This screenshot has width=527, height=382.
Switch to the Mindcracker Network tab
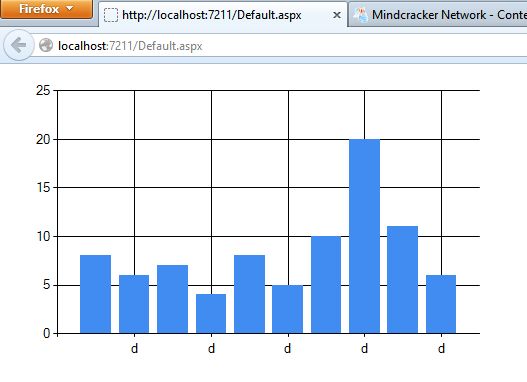(438, 15)
